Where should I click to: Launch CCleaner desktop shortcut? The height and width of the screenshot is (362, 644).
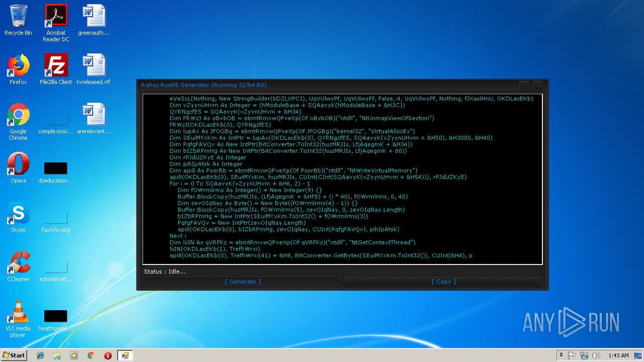tap(18, 266)
